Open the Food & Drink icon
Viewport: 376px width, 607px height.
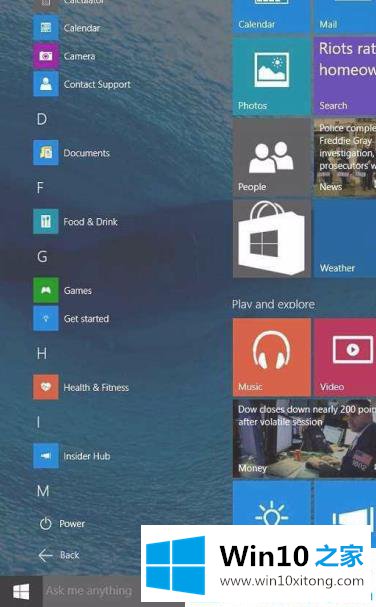(46, 221)
